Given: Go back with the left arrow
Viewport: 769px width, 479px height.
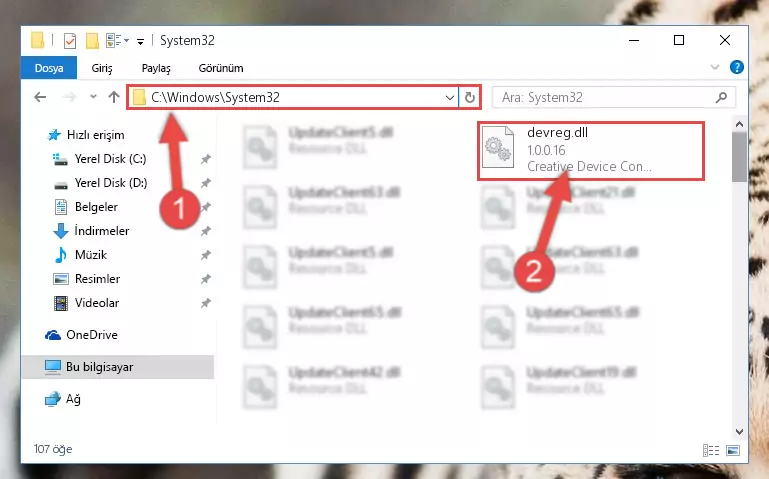Looking at the screenshot, I should tap(40, 97).
